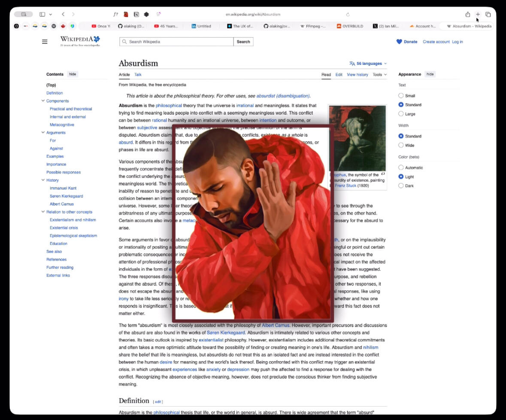Switch to 'The UX of...' tab
506x420 pixels.
[240, 26]
